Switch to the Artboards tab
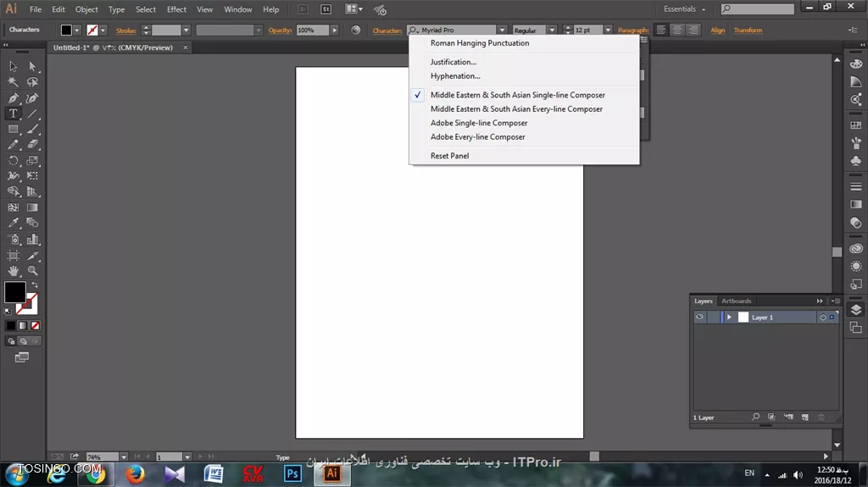Viewport: 868px width, 487px height. (x=737, y=301)
